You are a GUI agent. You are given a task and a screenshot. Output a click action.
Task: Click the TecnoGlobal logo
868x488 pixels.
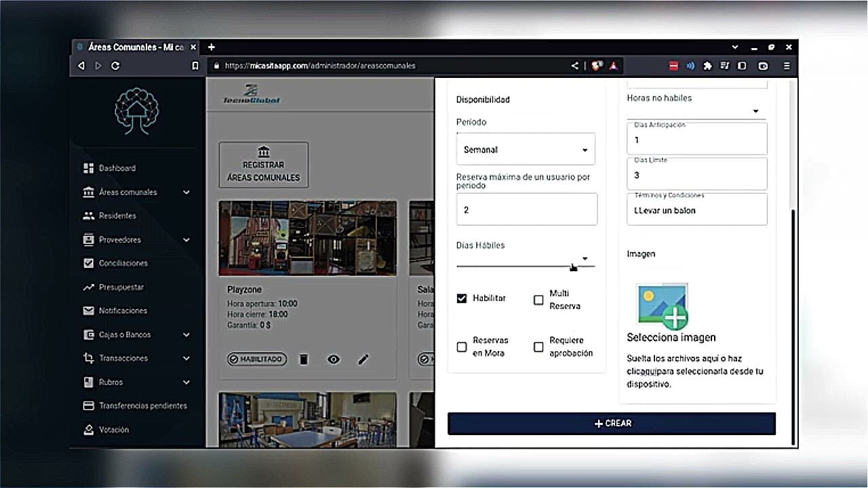point(252,94)
